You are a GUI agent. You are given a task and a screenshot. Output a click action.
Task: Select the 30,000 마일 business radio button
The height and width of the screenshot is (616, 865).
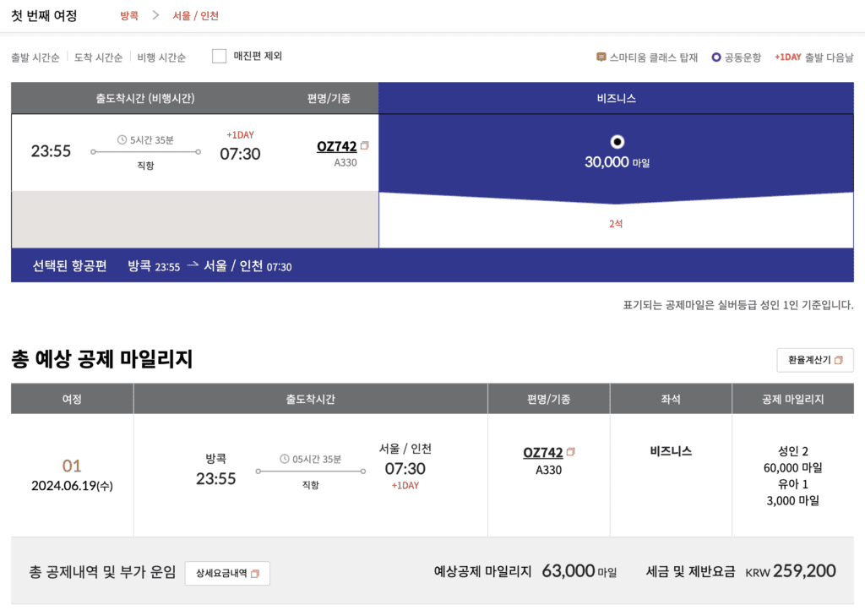[x=617, y=142]
